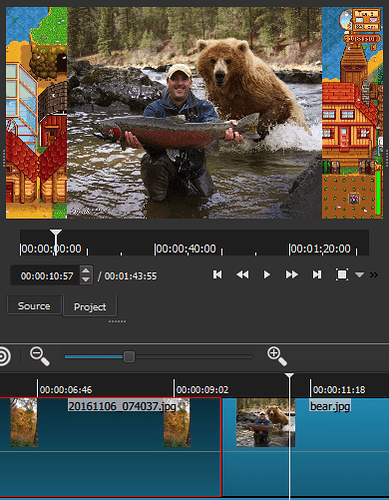Click the rewind button

pos(242,275)
